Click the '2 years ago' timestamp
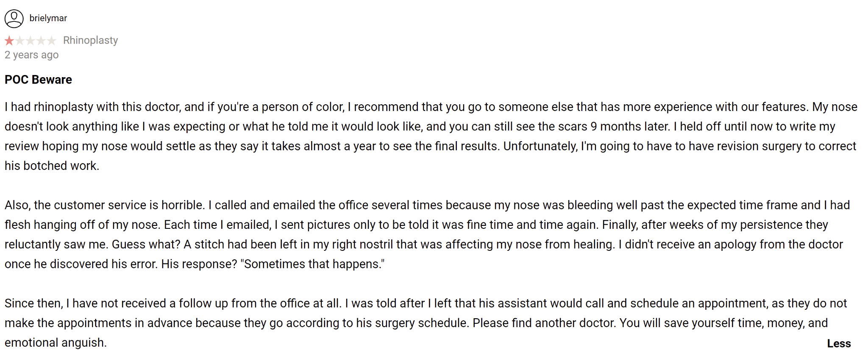This screenshot has width=868, height=364. (31, 55)
